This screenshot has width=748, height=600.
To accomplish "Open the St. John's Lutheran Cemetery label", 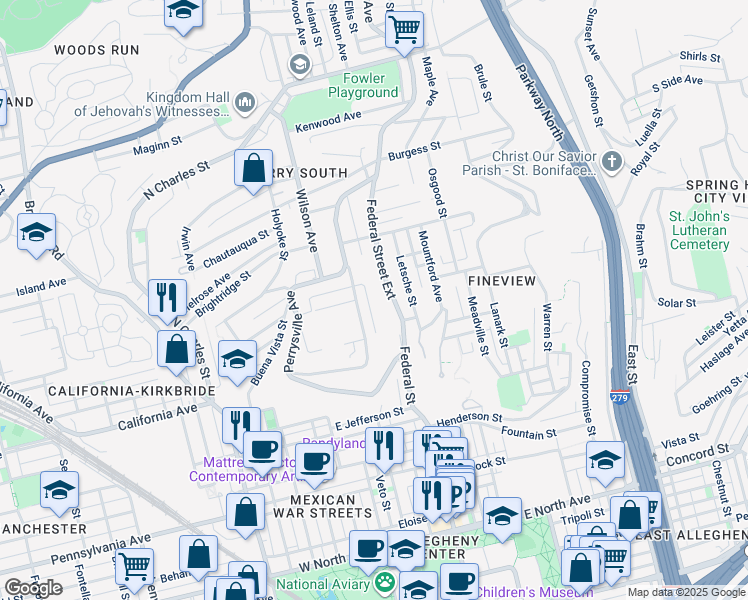I will click(x=699, y=230).
